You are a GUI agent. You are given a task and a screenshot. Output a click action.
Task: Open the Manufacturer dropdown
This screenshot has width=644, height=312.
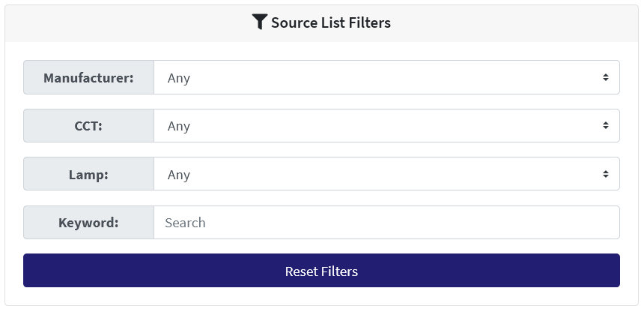[386, 77]
